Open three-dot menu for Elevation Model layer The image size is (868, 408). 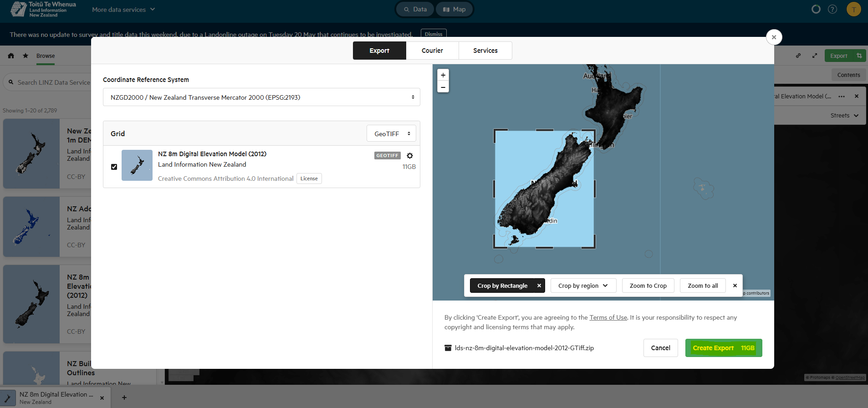pyautogui.click(x=842, y=96)
